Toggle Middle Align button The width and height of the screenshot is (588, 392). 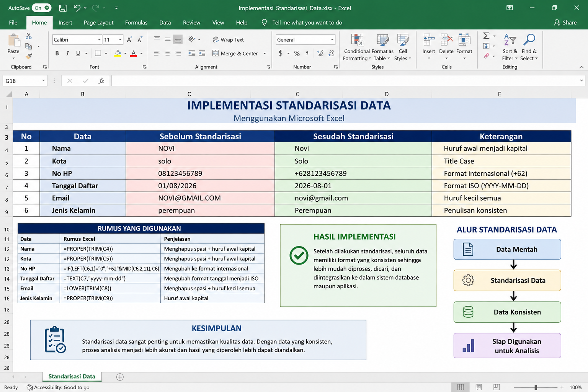point(167,39)
